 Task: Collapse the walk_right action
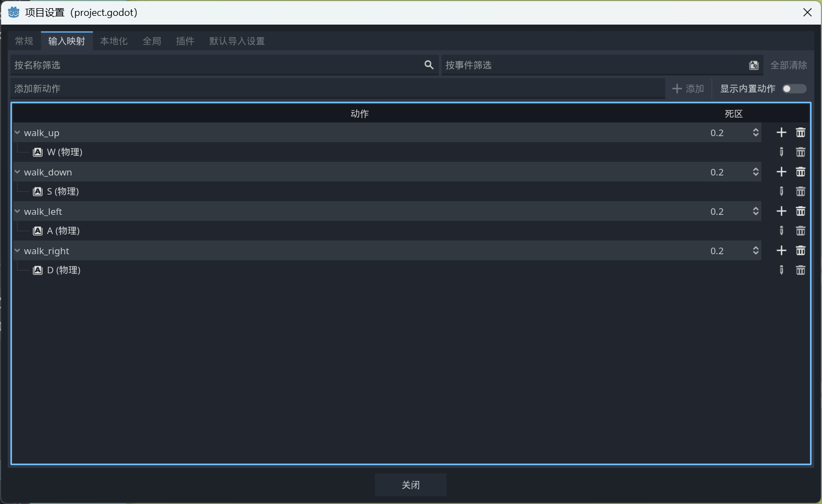point(17,251)
